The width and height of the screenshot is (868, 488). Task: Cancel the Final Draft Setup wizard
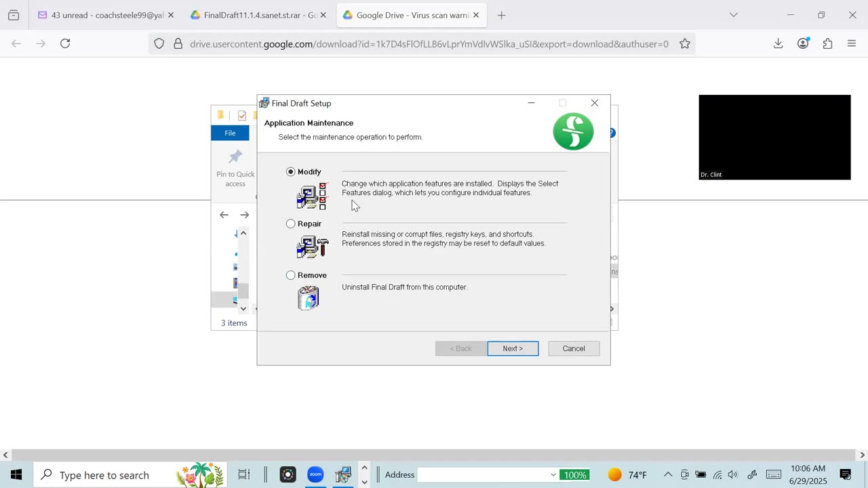coord(574,348)
